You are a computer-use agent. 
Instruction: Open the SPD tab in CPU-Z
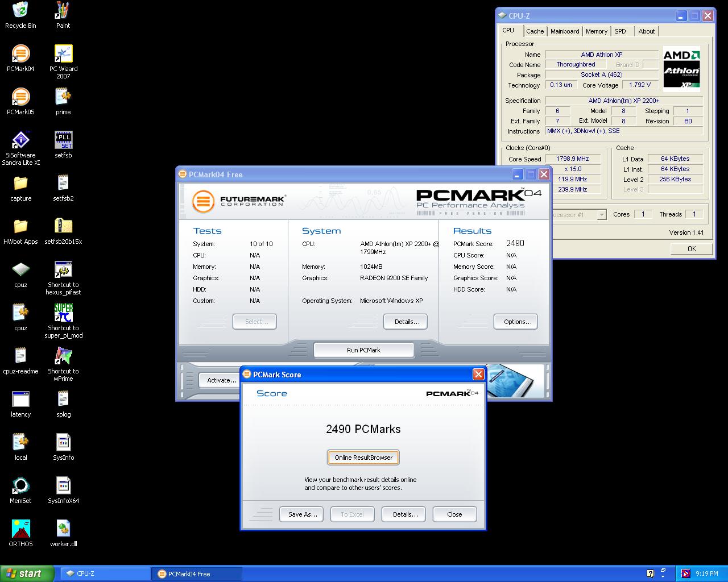point(621,31)
